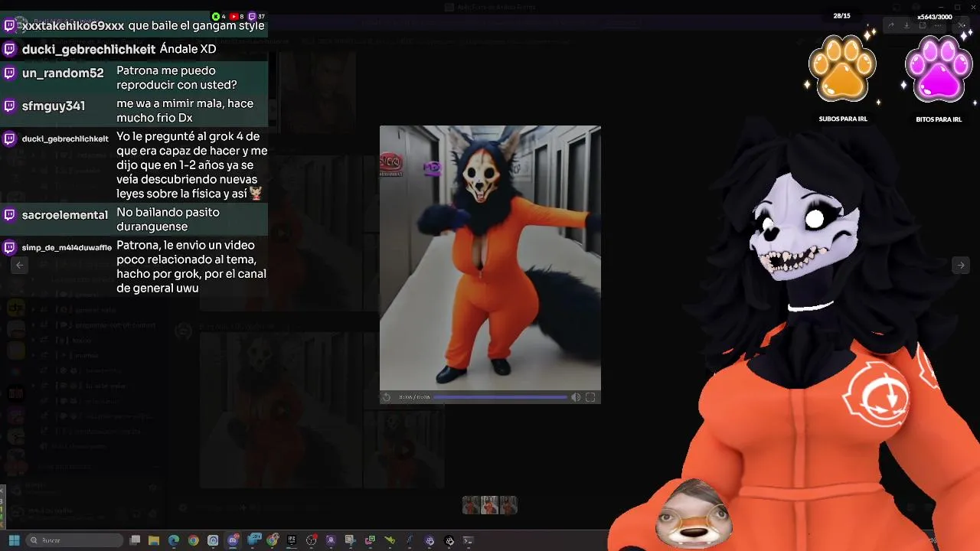Close the media viewer with the X
980x551 pixels.
(x=962, y=25)
